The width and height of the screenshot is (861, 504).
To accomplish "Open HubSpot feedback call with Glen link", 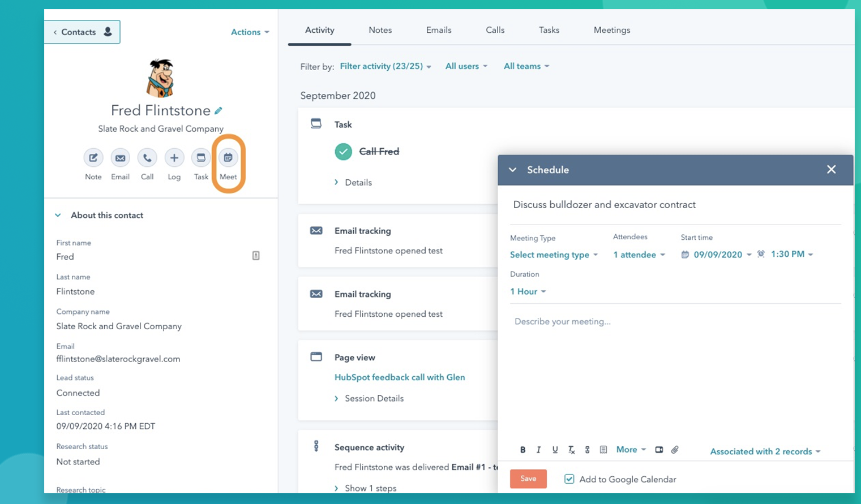I will [x=400, y=377].
